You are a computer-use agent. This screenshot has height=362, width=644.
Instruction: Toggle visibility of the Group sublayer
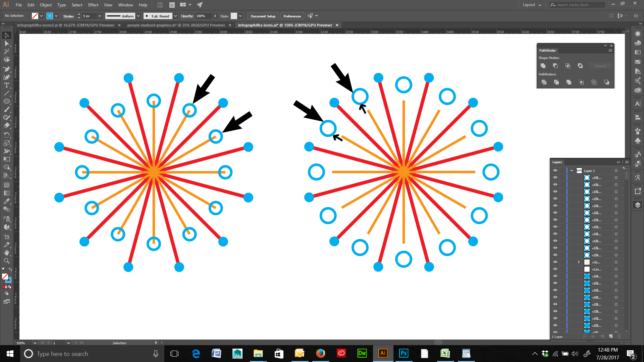click(x=555, y=262)
